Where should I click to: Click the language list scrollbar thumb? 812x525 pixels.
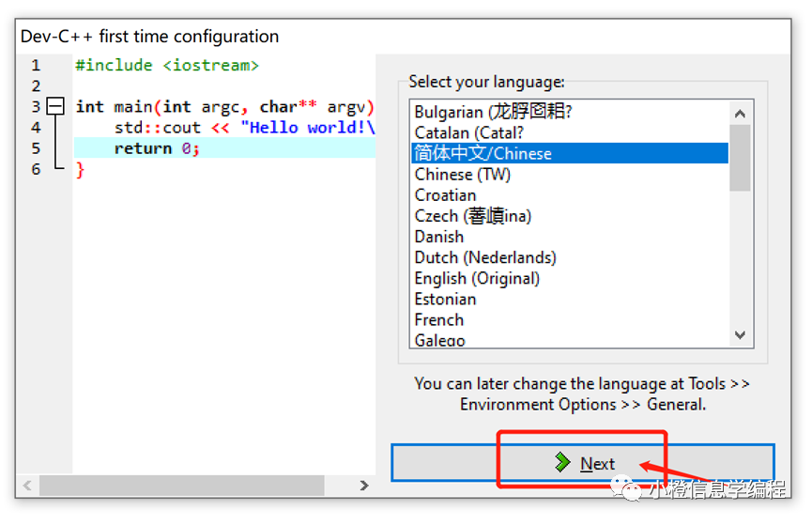[740, 158]
